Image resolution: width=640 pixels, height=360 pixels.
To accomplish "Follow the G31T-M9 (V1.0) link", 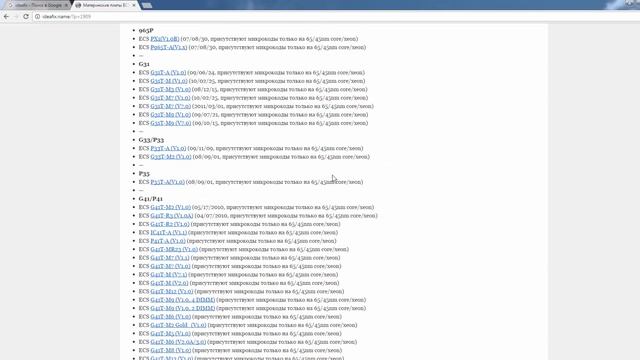I will (x=170, y=115).
